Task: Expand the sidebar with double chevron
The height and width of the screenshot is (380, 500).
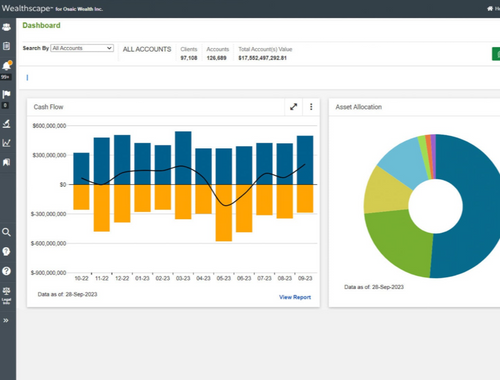Action: (6, 320)
